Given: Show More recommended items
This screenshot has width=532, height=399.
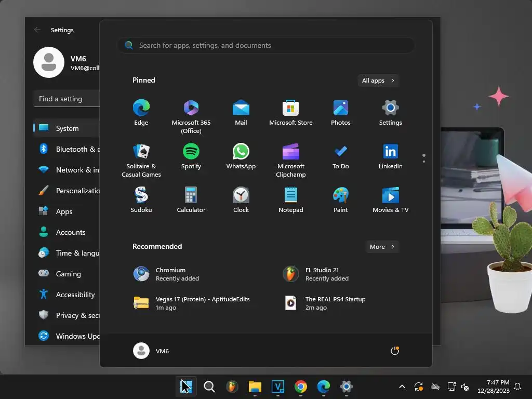Looking at the screenshot, I should click(382, 247).
